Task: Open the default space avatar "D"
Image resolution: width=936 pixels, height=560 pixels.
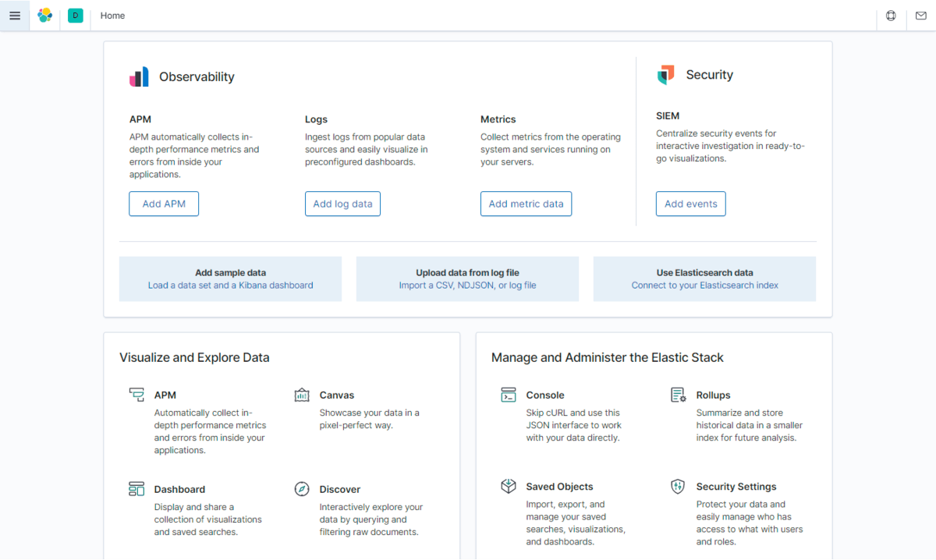Action: (76, 16)
